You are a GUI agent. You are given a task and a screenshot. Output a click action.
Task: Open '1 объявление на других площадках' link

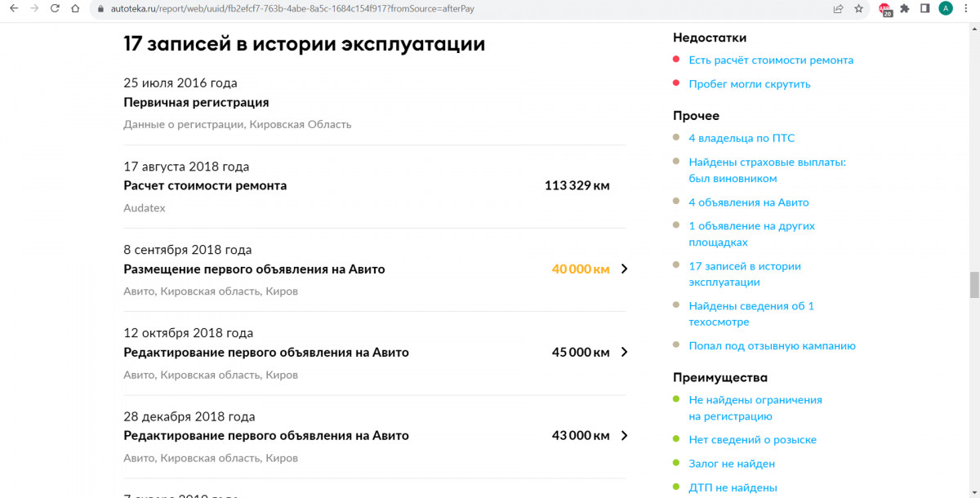tap(751, 234)
